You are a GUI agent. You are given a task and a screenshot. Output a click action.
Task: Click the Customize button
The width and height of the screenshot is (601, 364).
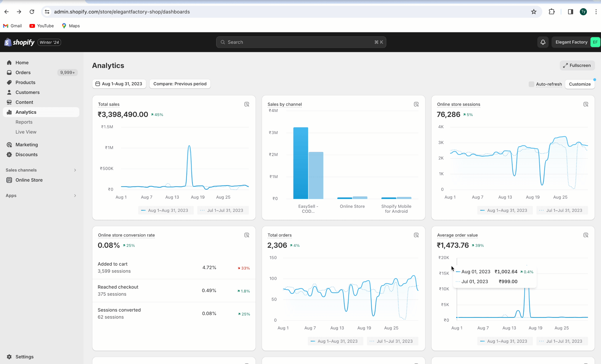coord(580,84)
